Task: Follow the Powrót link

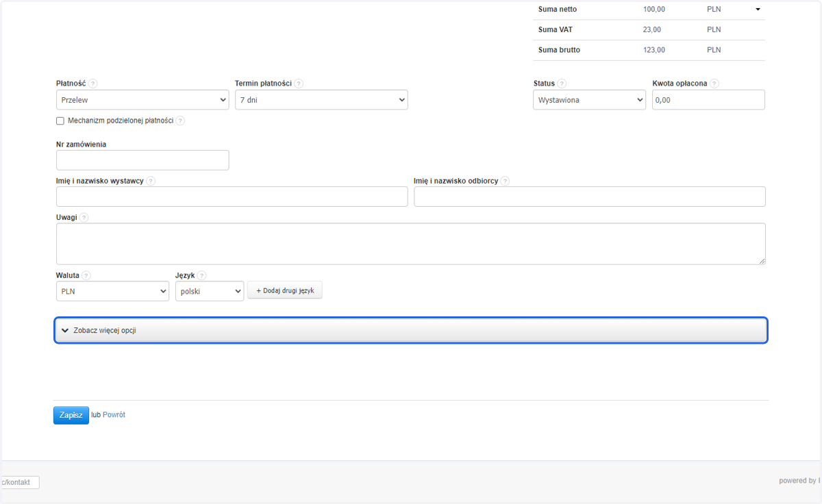Action: tap(114, 415)
